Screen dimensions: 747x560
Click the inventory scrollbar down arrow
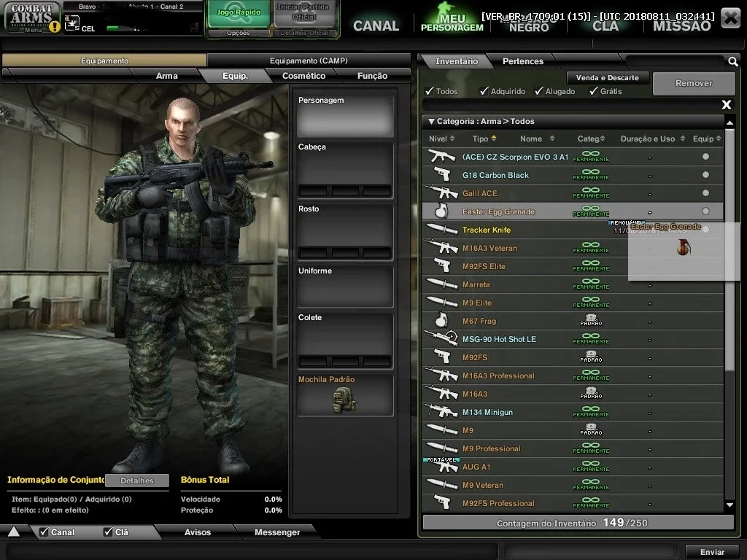[x=729, y=505]
